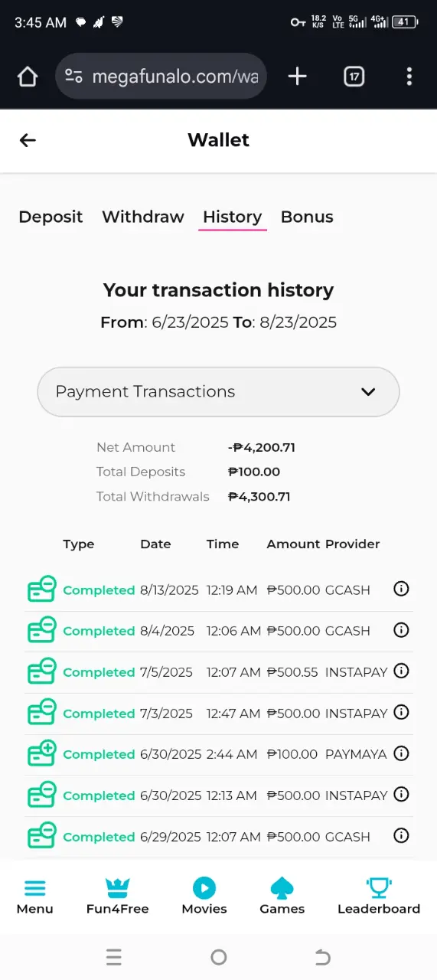The image size is (437, 980).
Task: Select the Bonus tab
Action: [x=307, y=217]
